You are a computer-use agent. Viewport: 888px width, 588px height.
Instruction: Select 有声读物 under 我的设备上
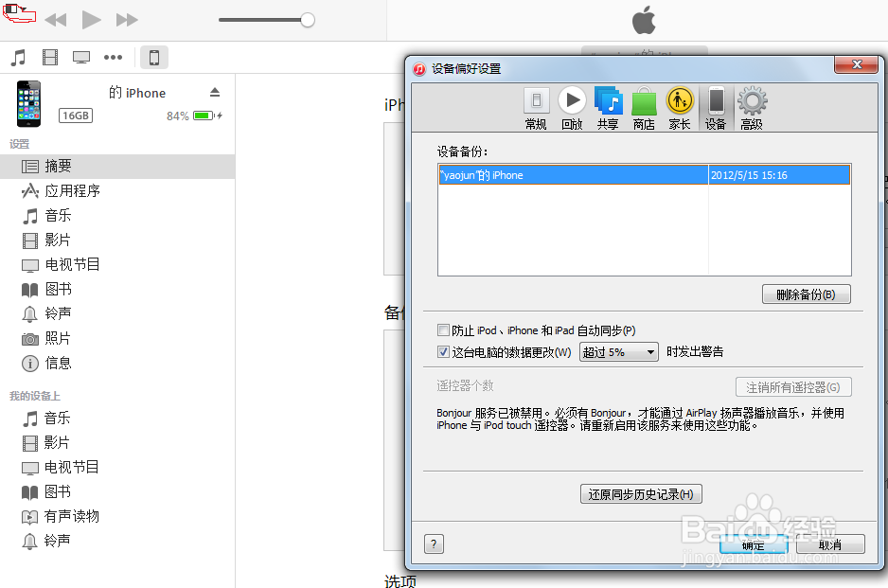[117, 517]
